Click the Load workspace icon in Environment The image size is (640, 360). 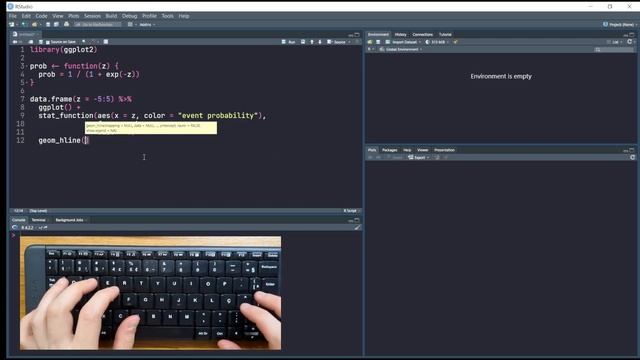(x=370, y=42)
